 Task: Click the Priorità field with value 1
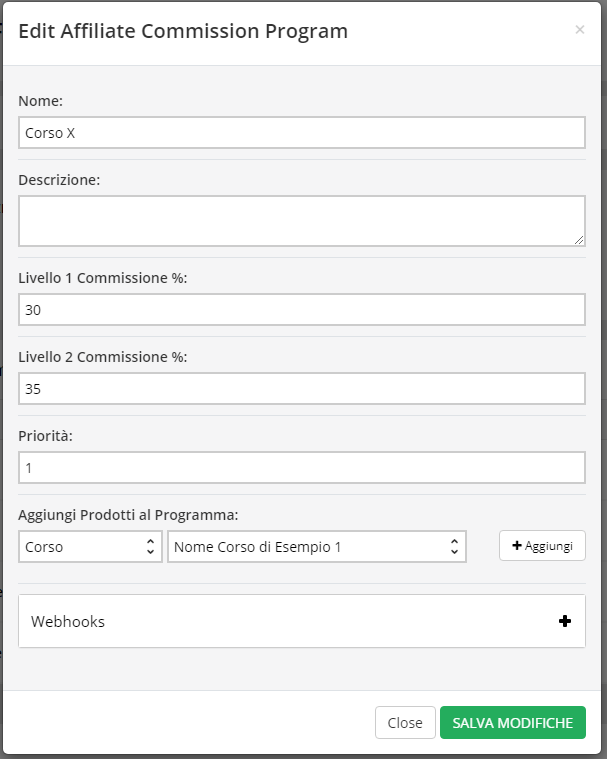tap(302, 468)
